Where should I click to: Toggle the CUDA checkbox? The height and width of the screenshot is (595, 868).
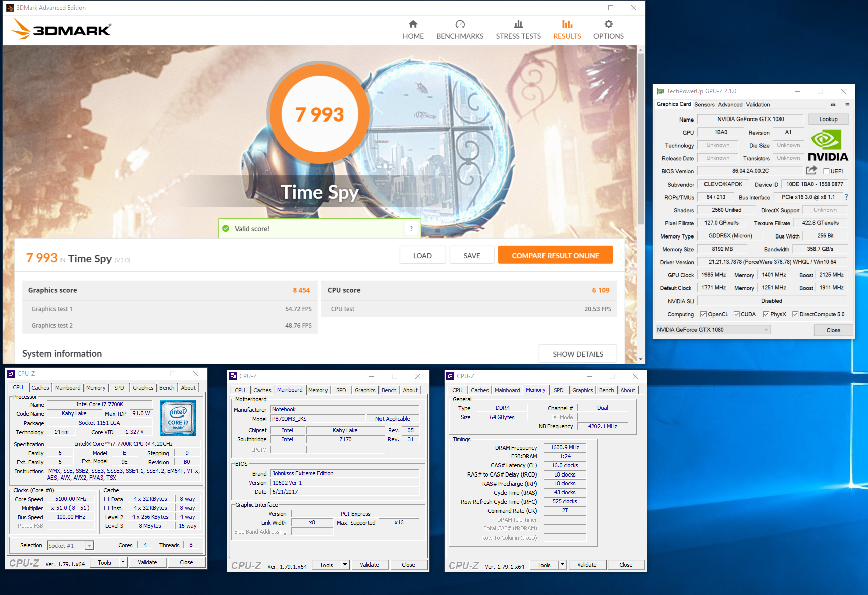(737, 314)
